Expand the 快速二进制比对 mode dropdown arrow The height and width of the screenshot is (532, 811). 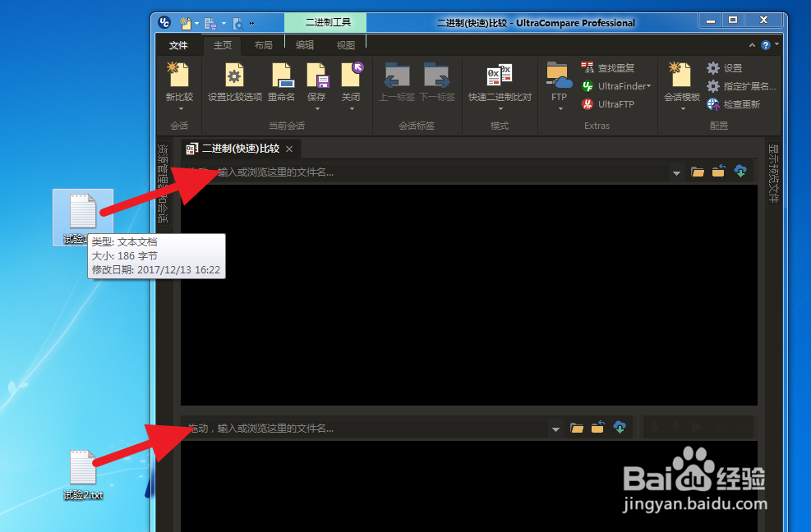coord(500,109)
